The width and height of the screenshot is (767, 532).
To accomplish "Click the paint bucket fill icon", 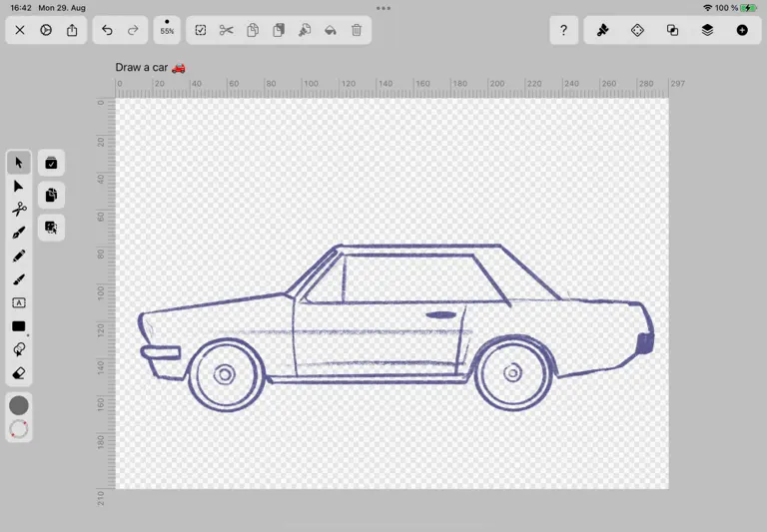I will click(331, 30).
